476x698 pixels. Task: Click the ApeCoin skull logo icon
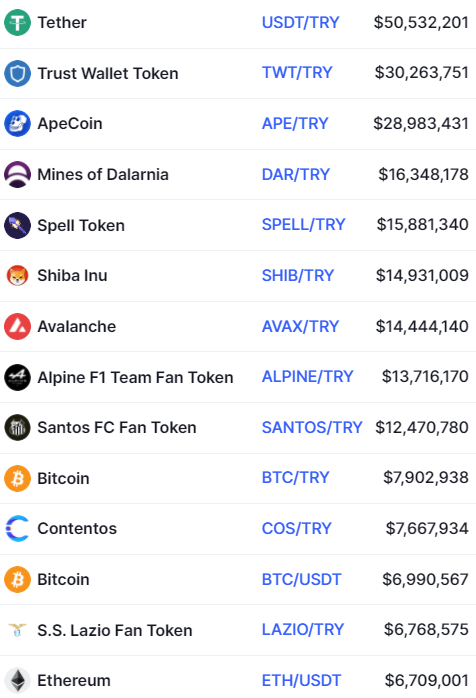point(17,123)
